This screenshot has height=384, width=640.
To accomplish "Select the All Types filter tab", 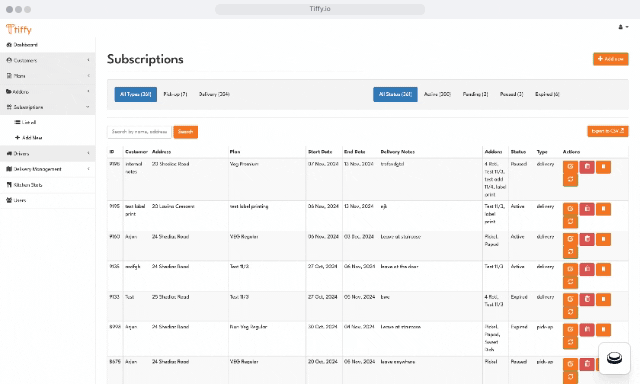I will point(136,94).
